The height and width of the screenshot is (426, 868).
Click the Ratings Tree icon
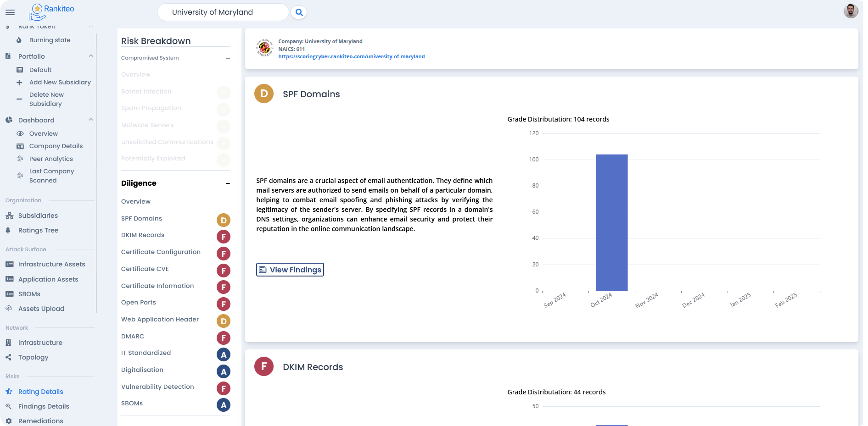click(x=8, y=230)
